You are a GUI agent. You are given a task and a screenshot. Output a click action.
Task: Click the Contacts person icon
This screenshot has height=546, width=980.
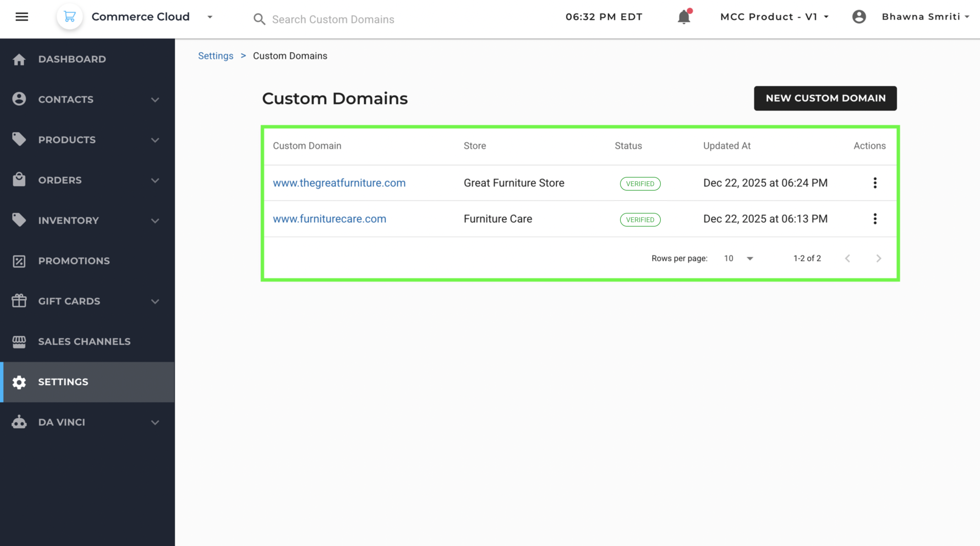click(19, 99)
